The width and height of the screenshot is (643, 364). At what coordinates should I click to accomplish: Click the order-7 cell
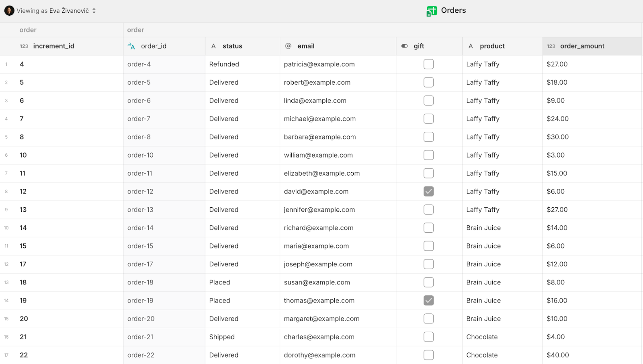pyautogui.click(x=164, y=119)
